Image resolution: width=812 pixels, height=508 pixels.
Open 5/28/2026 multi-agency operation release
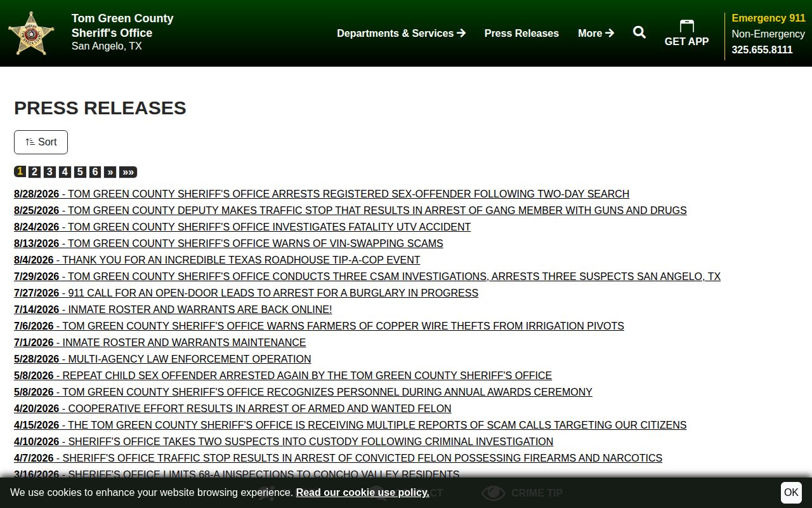(x=162, y=359)
